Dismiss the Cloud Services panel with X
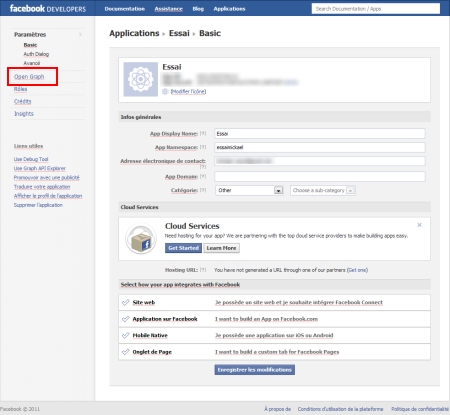Image resolution: width=450 pixels, height=415 pixels. pos(419,225)
